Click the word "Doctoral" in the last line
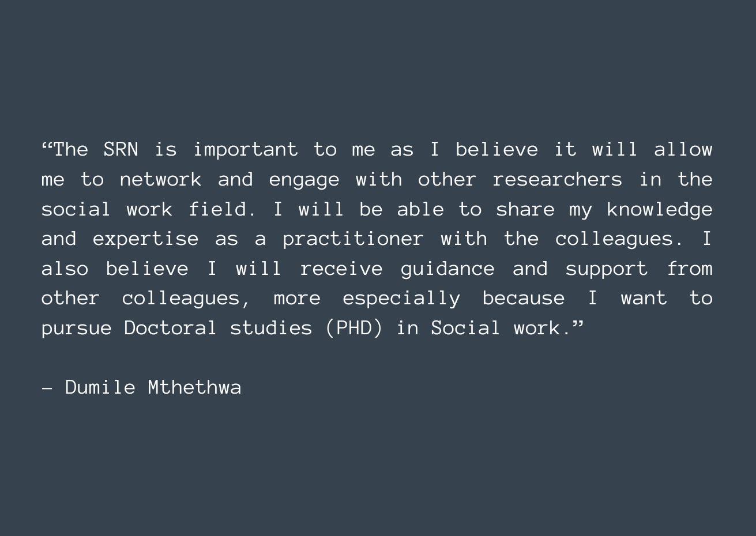The height and width of the screenshot is (536, 756). [171, 329]
